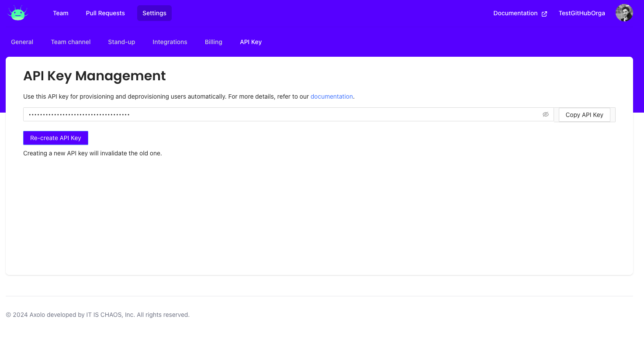Image resolution: width=644 pixels, height=340 pixels.
Task: Open the Team channel settings tab
Action: tap(71, 42)
